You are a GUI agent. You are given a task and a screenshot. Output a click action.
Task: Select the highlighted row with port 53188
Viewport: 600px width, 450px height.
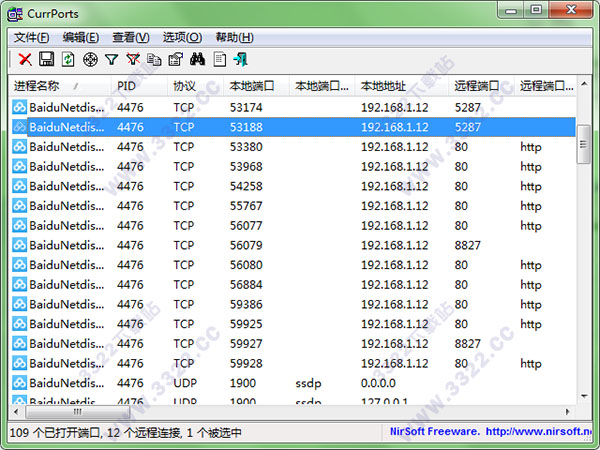coord(293,127)
